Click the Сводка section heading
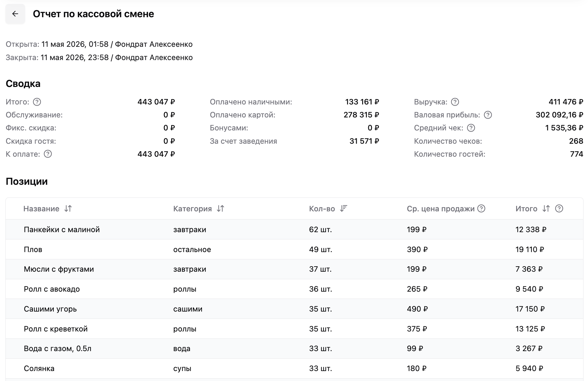The height and width of the screenshot is (381, 588). pyautogui.click(x=23, y=84)
